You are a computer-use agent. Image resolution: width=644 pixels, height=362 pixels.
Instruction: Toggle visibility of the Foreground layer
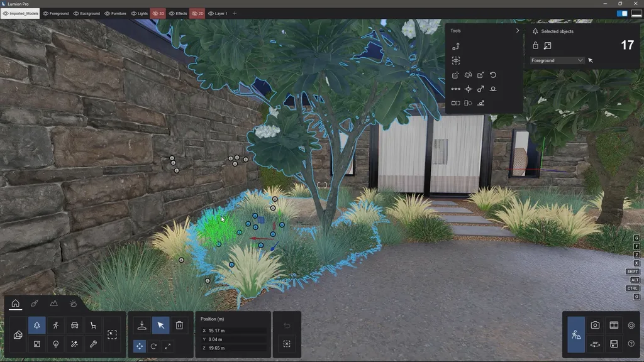(45, 13)
